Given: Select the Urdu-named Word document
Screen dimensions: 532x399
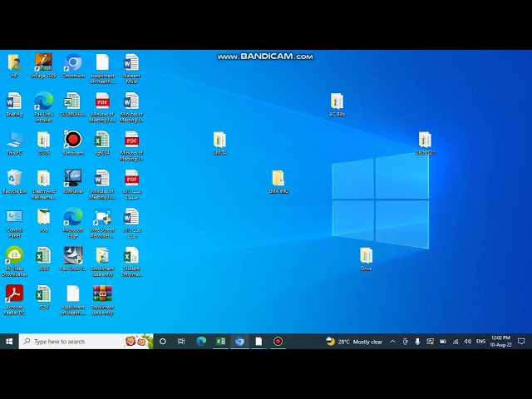Looking at the screenshot, I should (x=131, y=224).
